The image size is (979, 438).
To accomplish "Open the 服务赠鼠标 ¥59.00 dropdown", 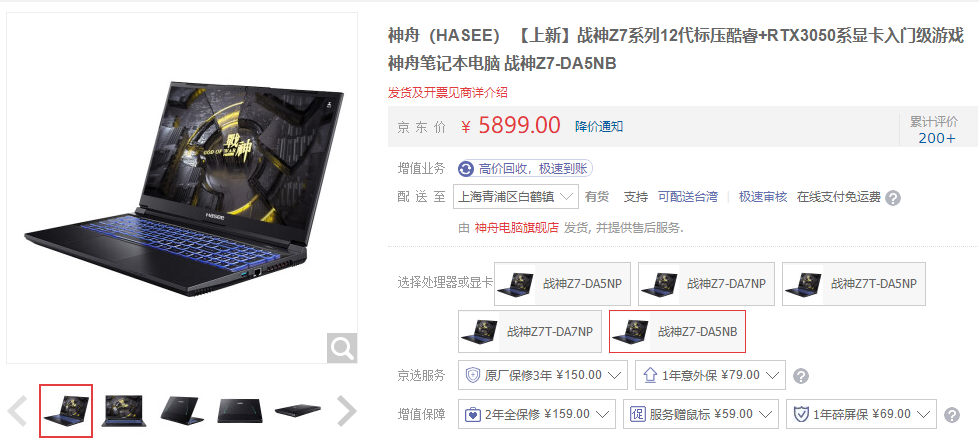I will tap(701, 414).
